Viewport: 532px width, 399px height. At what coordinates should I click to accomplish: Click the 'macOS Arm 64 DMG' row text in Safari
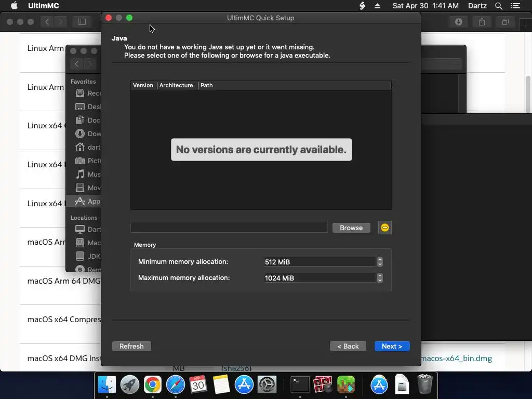tap(64, 281)
